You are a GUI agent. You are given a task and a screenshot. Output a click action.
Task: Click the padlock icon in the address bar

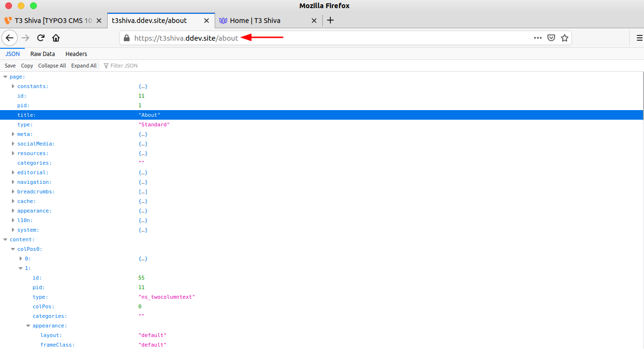(x=126, y=38)
